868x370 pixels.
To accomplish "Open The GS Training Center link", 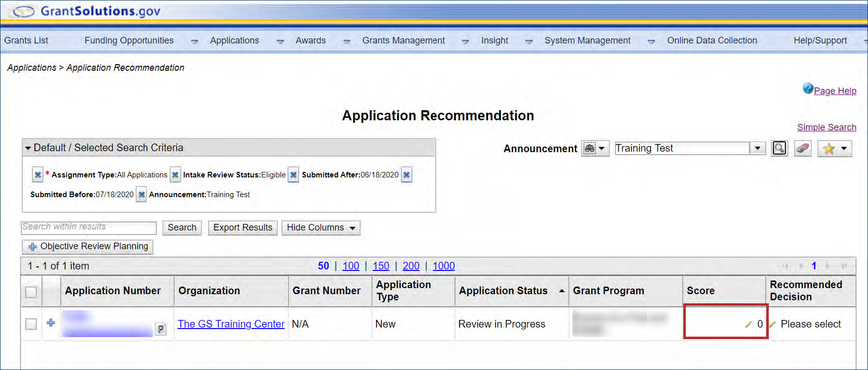I will 231,324.
